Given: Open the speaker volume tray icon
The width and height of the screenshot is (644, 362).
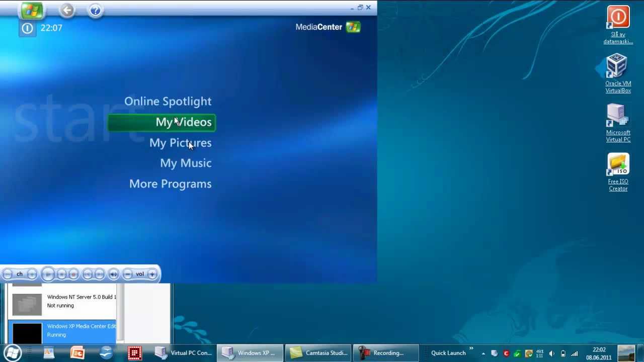Looking at the screenshot, I should click(x=552, y=353).
